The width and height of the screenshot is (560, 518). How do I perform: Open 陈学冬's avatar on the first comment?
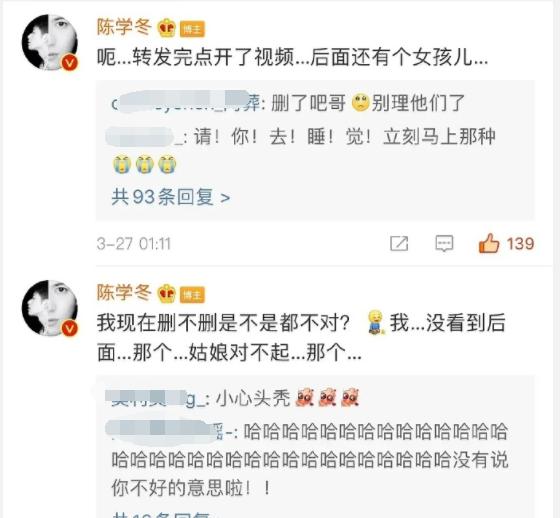click(50, 42)
